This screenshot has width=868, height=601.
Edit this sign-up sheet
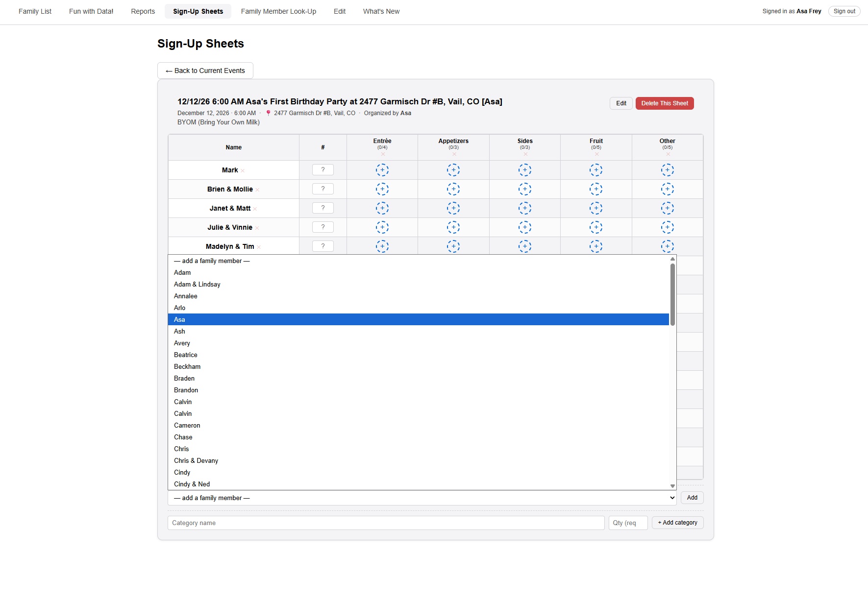tap(621, 103)
